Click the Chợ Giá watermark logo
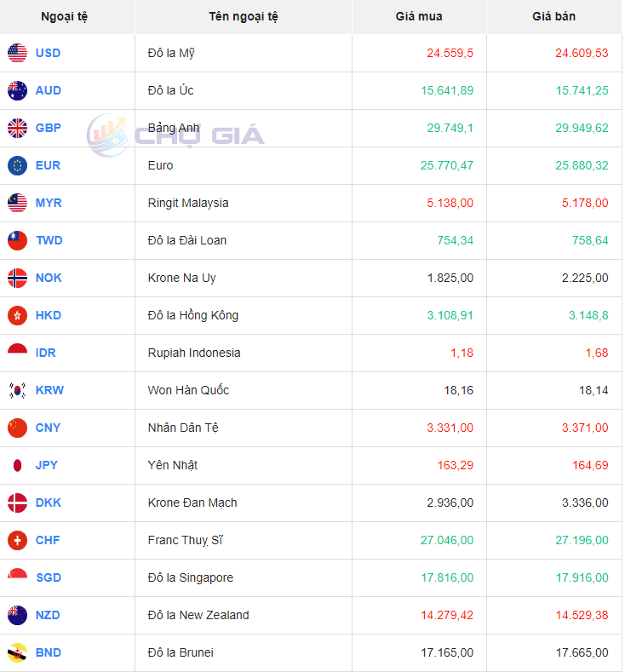The image size is (625, 672). pyautogui.click(x=176, y=135)
